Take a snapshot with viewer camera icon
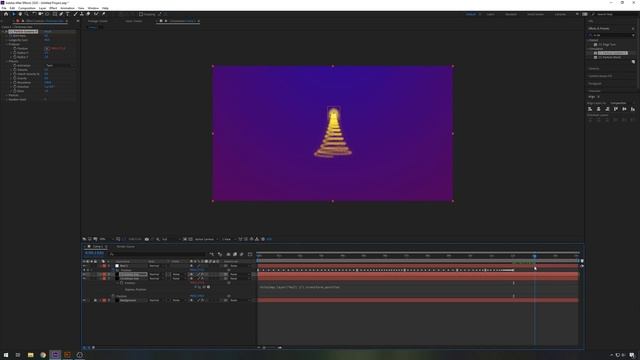The width and height of the screenshot is (640, 360). point(147,239)
